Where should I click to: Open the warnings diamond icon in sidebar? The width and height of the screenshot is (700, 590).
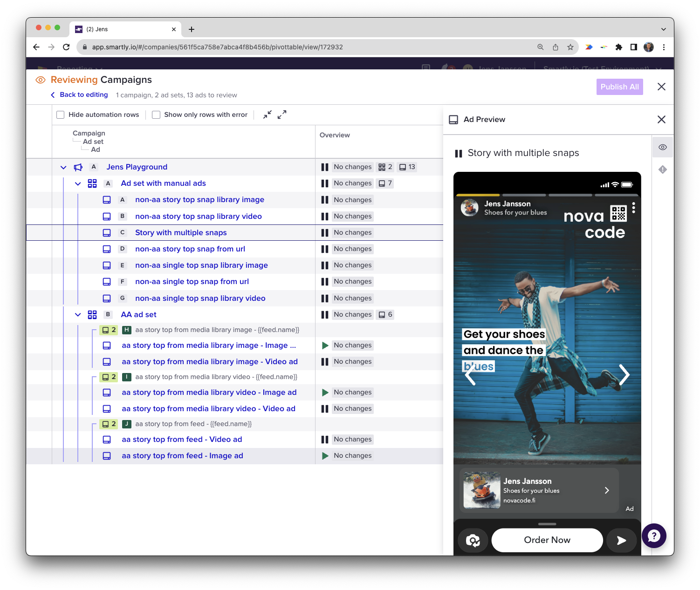point(663,170)
